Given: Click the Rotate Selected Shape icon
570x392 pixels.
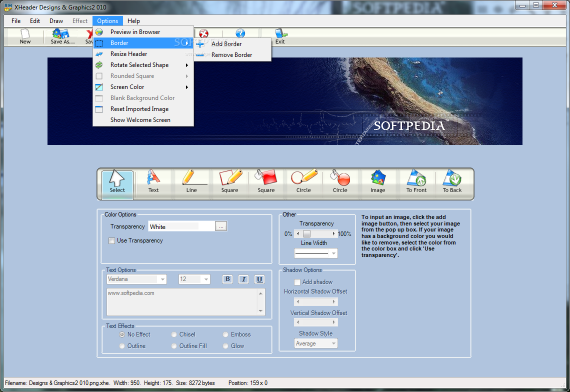Looking at the screenshot, I should 99,65.
